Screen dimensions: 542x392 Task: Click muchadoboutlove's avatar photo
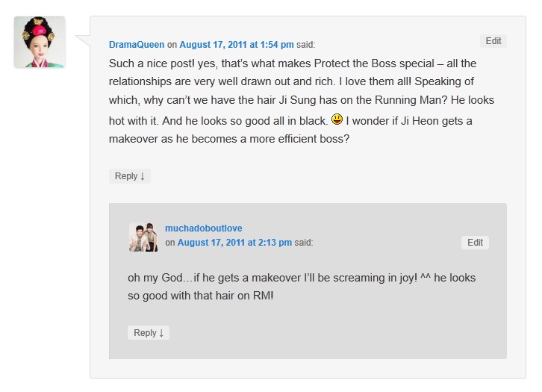pyautogui.click(x=143, y=237)
